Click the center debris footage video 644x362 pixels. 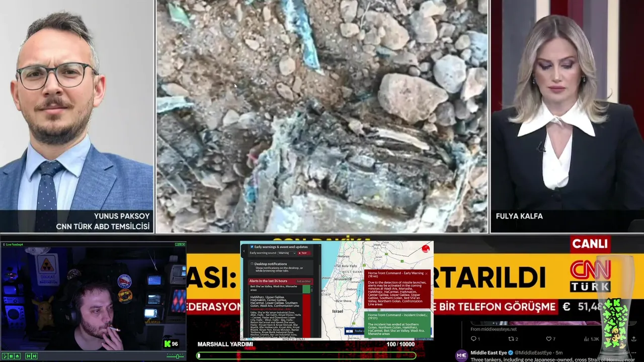322,116
